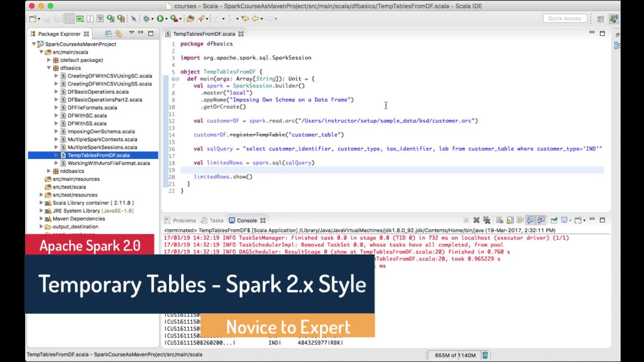Switch to the Scala perspective icon
The height and width of the screenshot is (362, 644).
tap(613, 19)
